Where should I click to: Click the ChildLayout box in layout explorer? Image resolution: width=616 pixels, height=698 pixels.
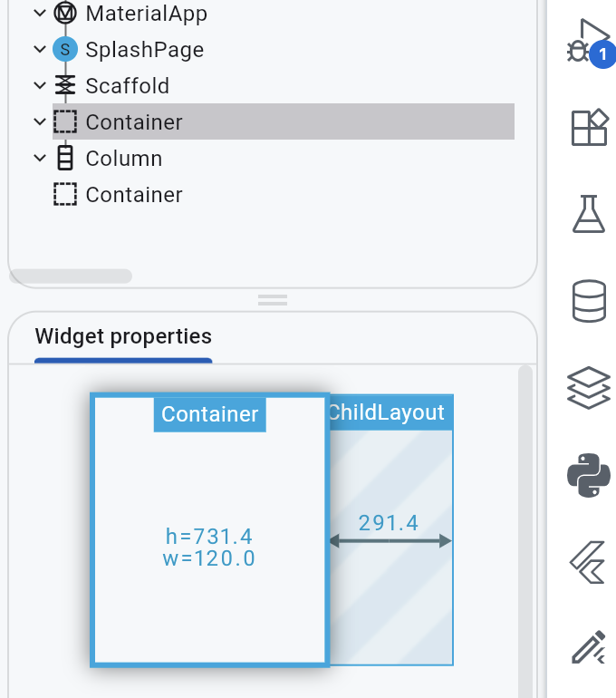point(391,530)
